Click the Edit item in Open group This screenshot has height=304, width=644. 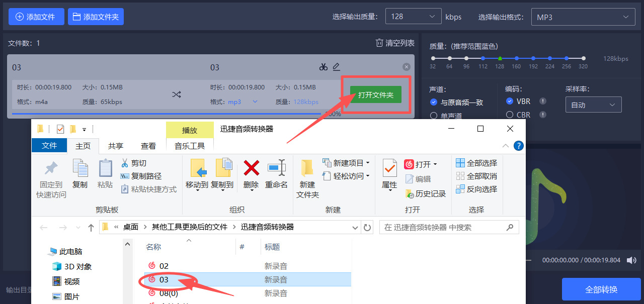[418, 179]
